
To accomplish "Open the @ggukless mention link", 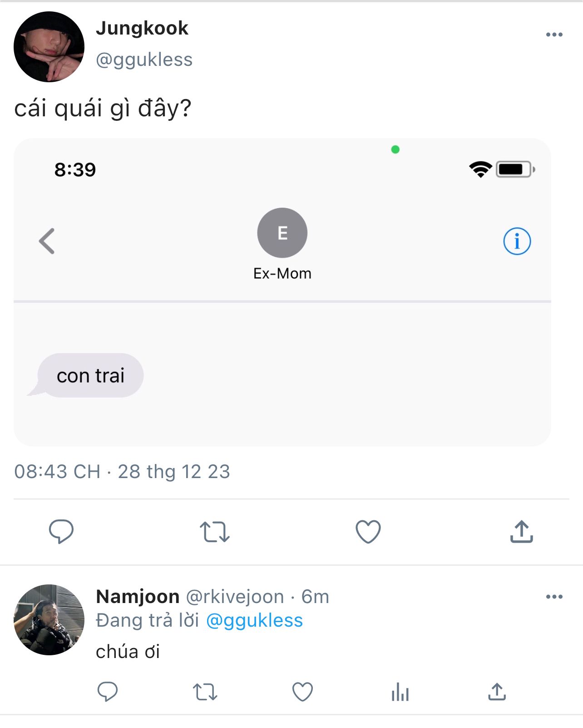I will 254,621.
